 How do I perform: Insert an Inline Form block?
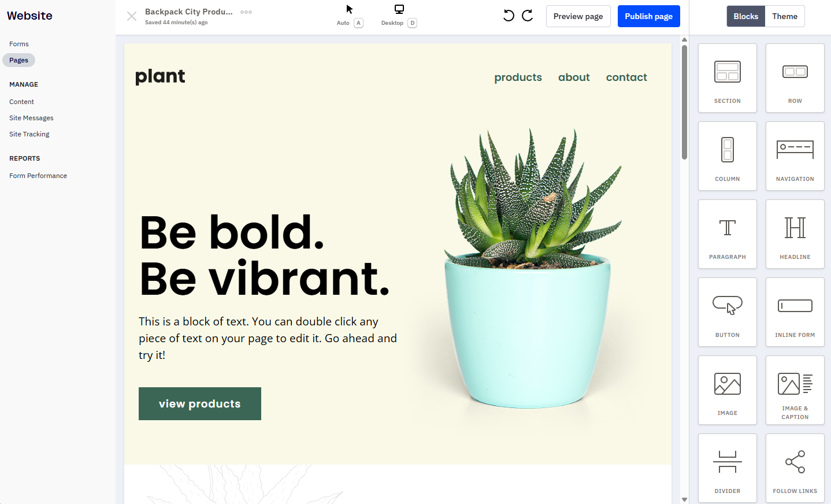pos(795,312)
